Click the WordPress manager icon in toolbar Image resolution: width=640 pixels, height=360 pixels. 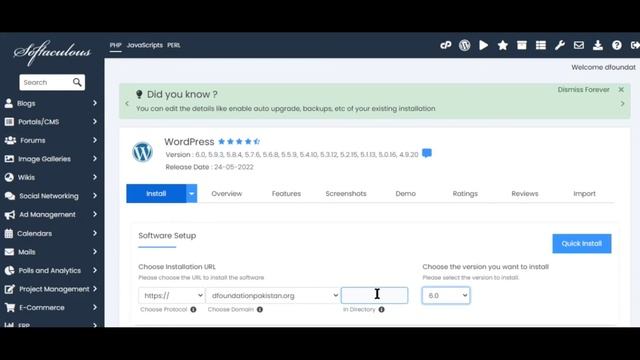[464, 45]
